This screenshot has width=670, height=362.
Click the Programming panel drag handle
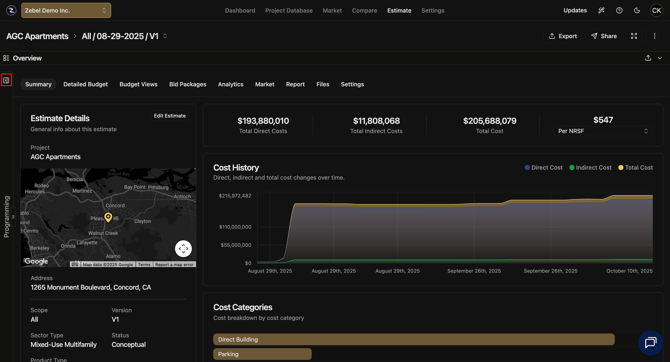coord(13,217)
